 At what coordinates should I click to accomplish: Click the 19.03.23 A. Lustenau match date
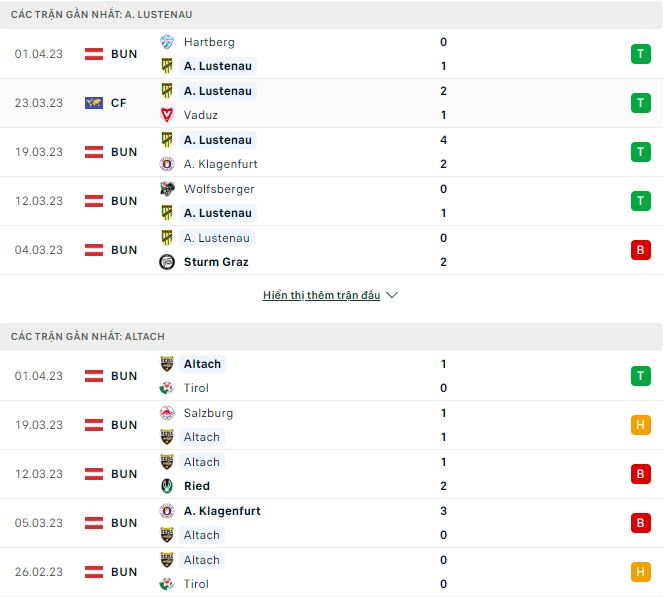coord(39,152)
